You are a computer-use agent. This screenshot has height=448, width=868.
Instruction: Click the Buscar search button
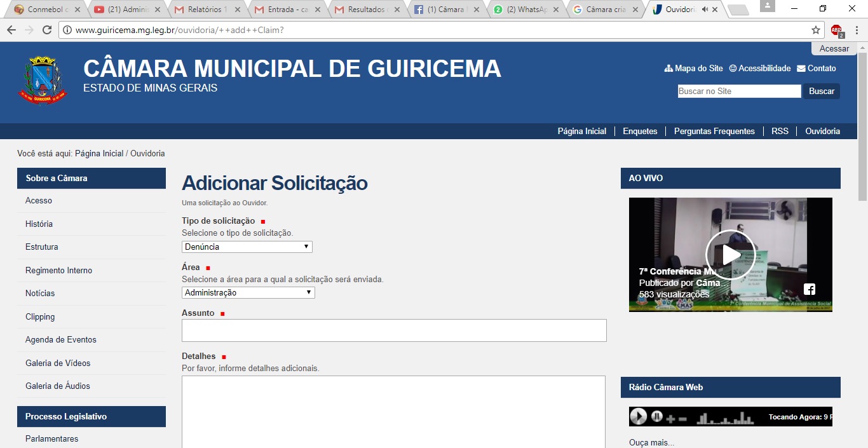(x=821, y=91)
